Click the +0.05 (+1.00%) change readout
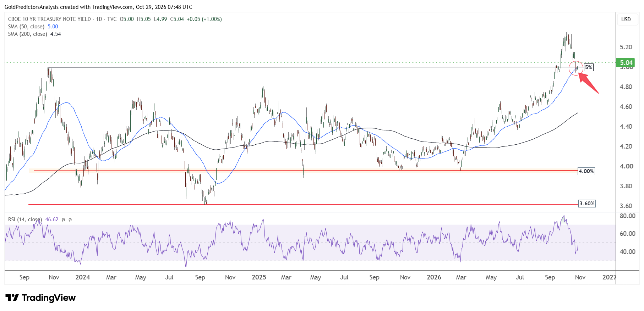Screen dimensions: 644x311 tap(204, 19)
